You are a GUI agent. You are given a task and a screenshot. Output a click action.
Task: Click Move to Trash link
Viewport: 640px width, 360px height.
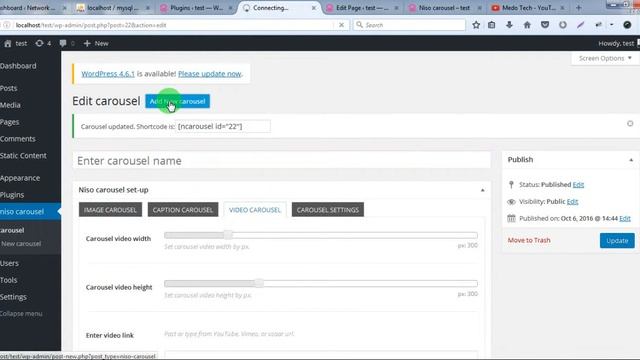point(529,240)
